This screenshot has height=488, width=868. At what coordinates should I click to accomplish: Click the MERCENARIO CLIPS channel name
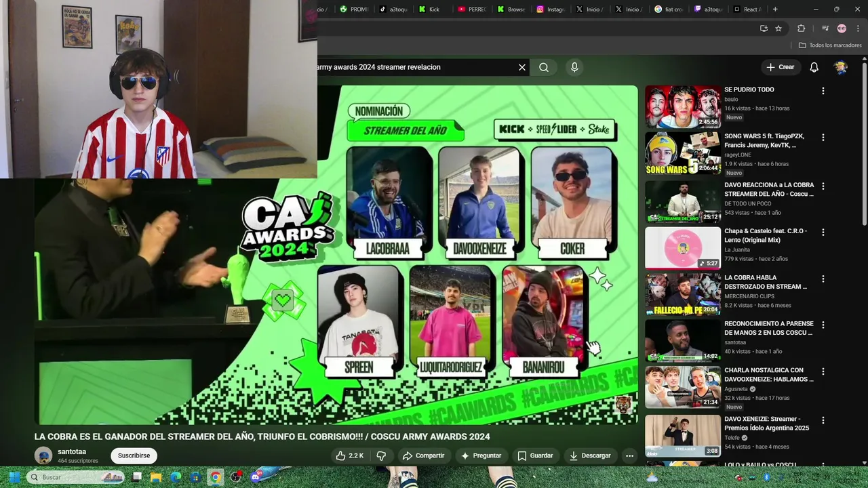749,296
